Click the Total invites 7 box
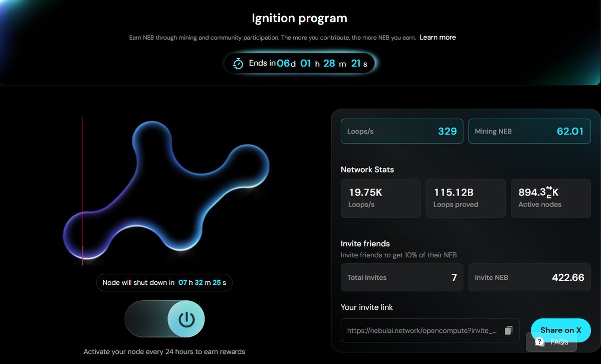The height and width of the screenshot is (364, 601). 402,277
